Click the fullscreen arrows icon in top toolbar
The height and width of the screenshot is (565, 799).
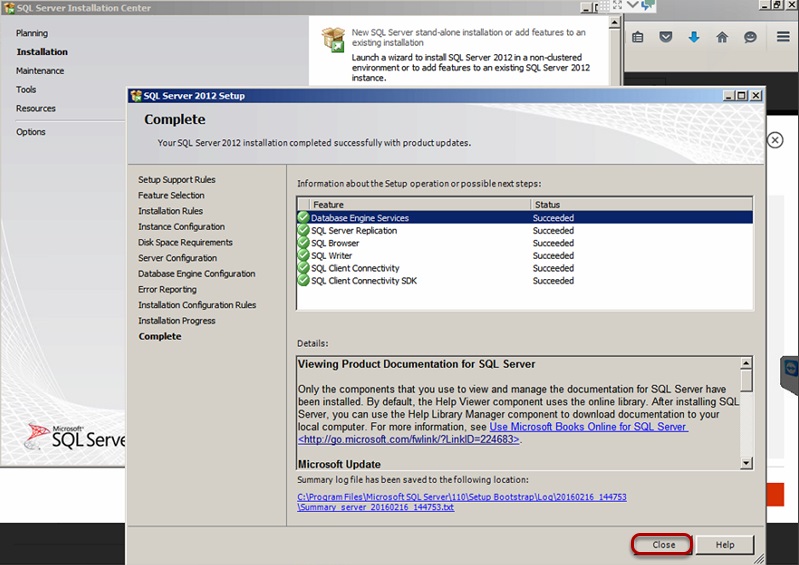tap(617, 5)
